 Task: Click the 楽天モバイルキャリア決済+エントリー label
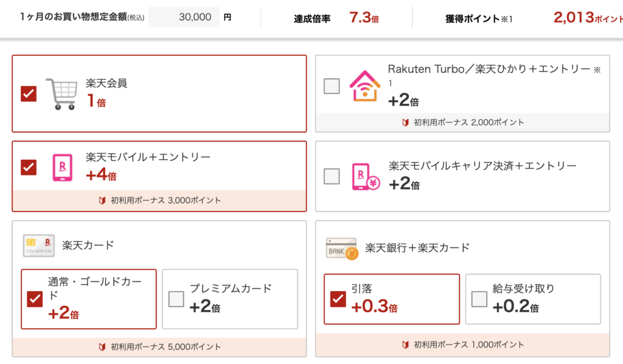pos(482,166)
